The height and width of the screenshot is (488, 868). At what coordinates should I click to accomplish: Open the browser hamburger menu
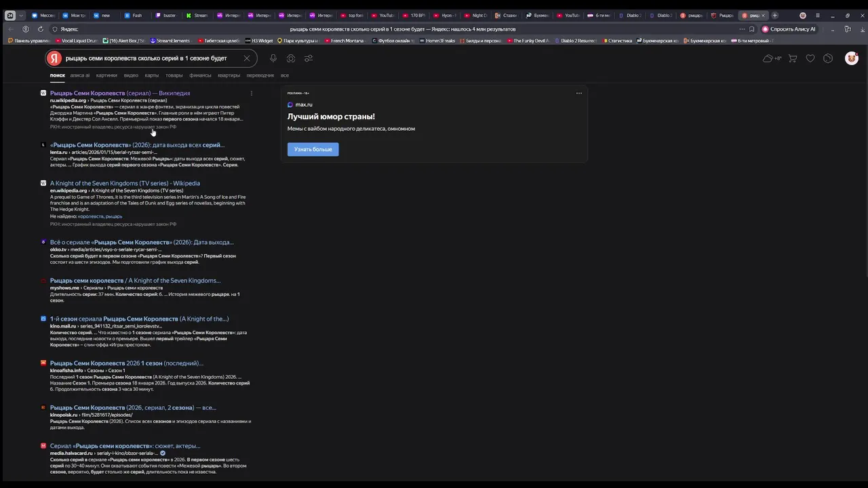817,15
